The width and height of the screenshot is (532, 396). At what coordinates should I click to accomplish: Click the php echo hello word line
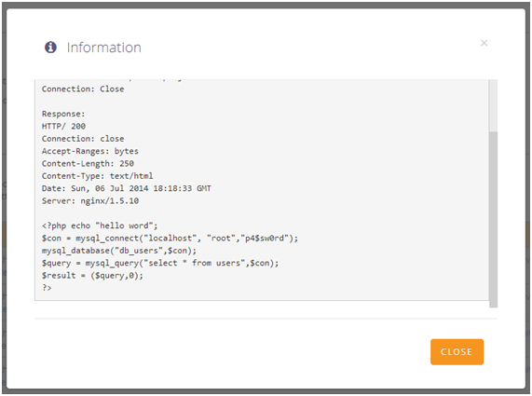pos(100,225)
